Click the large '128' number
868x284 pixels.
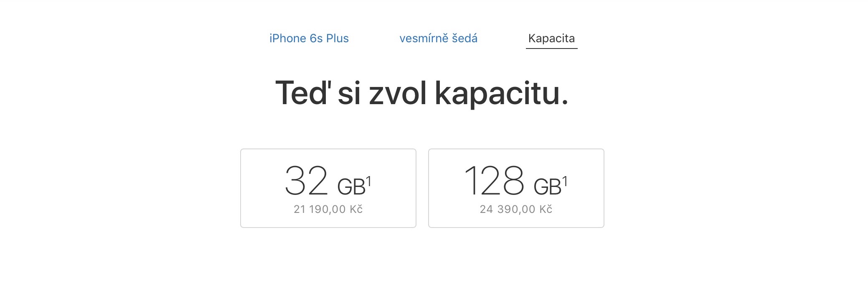(494, 181)
